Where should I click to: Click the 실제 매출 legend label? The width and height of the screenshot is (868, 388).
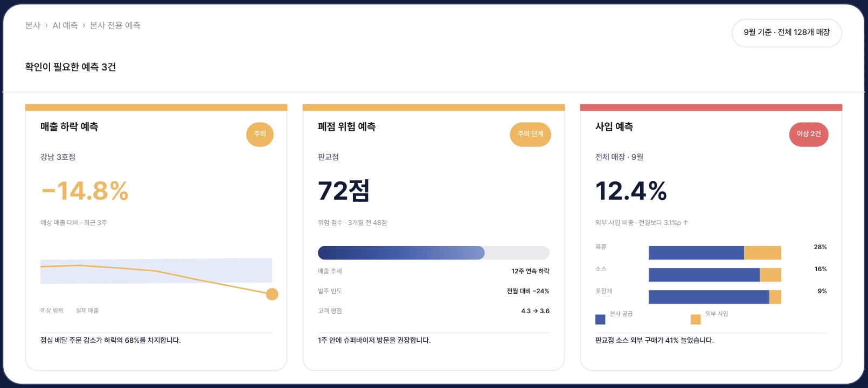[87, 311]
